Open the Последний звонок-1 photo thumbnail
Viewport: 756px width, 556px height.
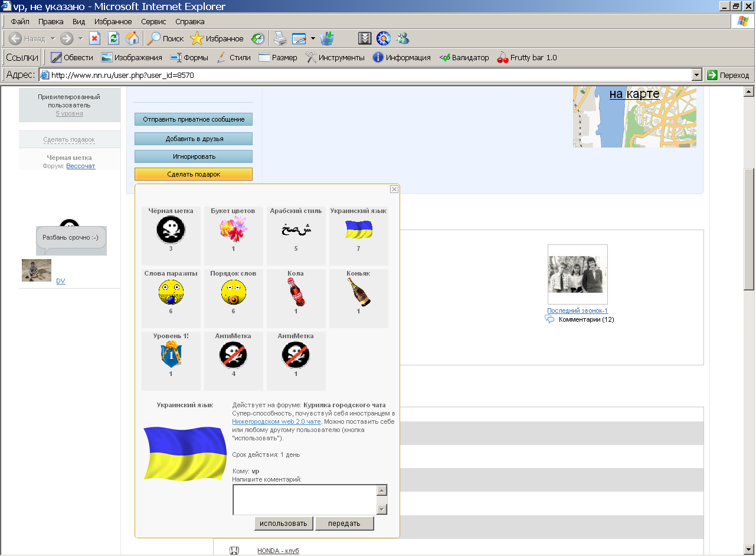[x=578, y=274]
